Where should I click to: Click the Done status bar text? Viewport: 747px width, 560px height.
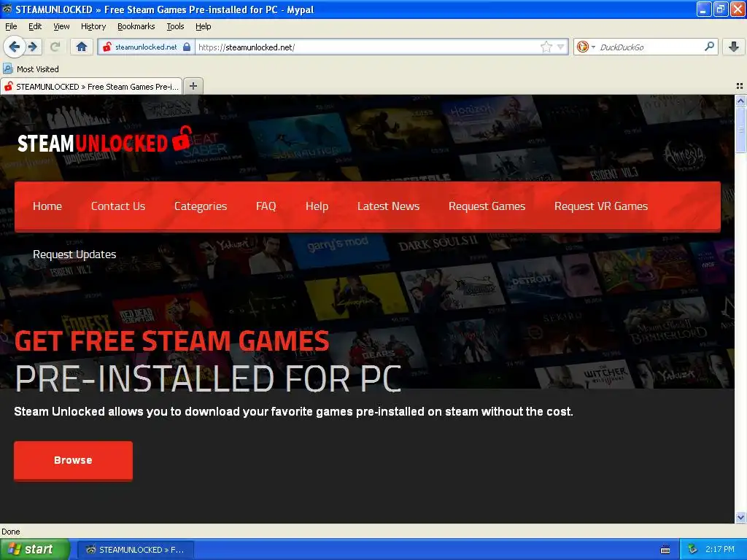point(10,532)
